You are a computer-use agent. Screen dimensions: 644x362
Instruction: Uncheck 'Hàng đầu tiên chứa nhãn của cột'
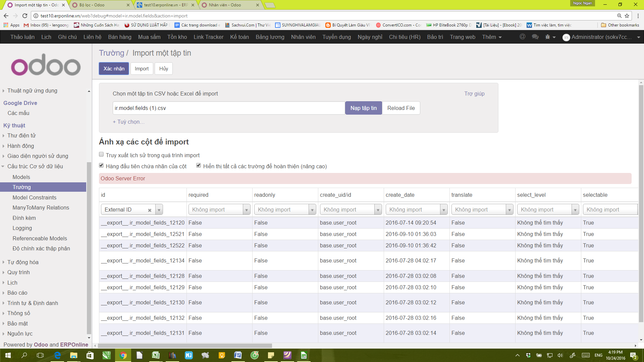click(x=101, y=165)
